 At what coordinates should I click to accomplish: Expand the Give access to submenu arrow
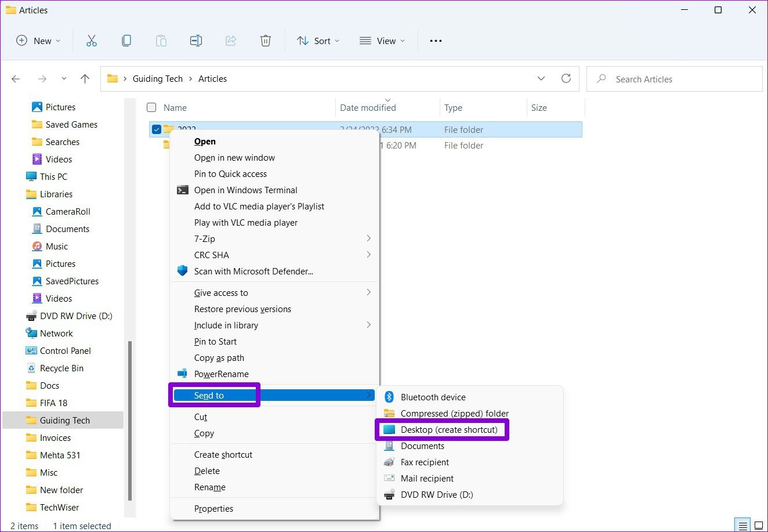[x=368, y=292]
